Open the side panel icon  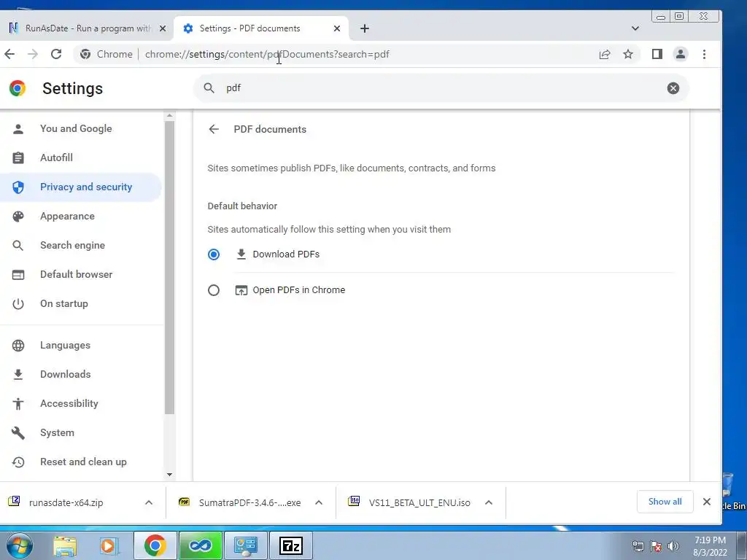click(x=657, y=54)
